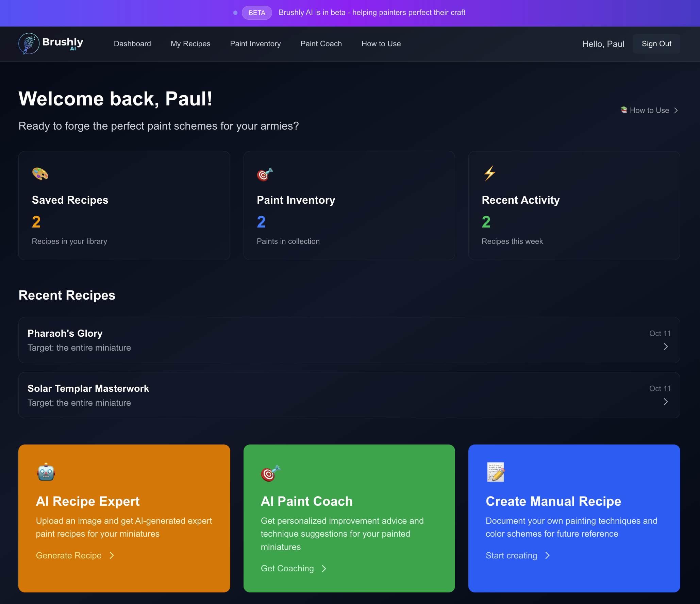700x604 pixels.
Task: Click the BETA badge in the banner
Action: click(x=257, y=13)
